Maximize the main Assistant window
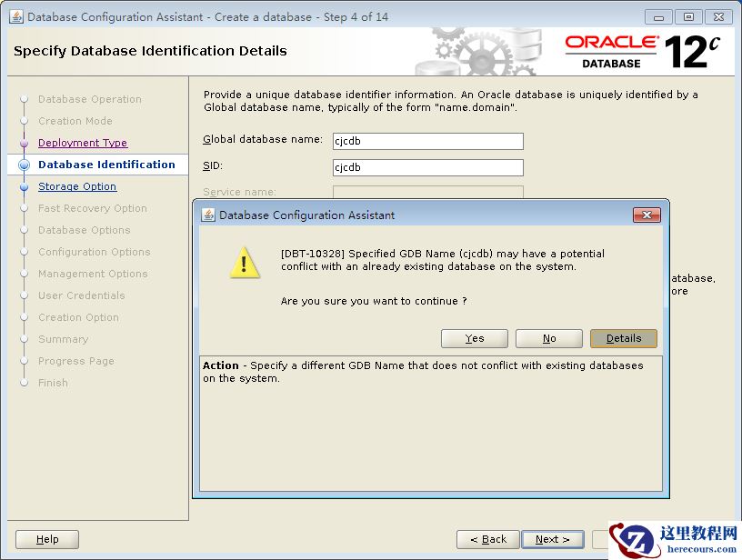 688,17
